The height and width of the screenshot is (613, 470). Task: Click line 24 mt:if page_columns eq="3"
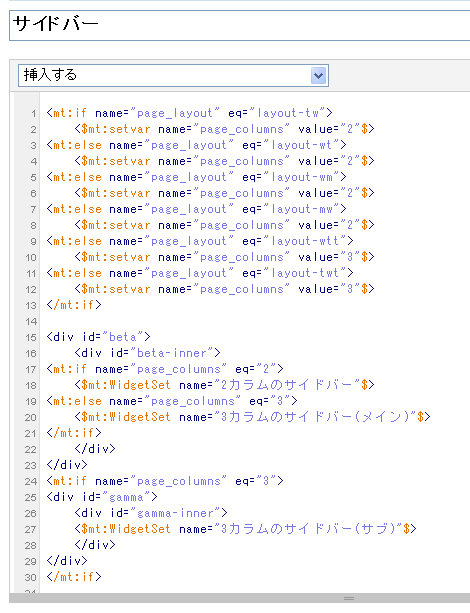(x=165, y=481)
